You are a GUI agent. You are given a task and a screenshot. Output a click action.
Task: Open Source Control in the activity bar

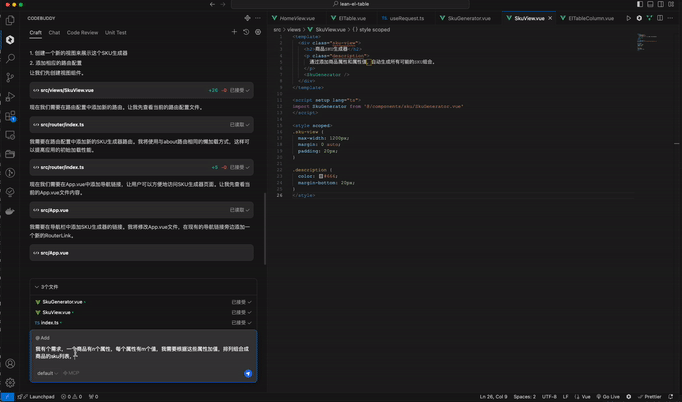pyautogui.click(x=10, y=77)
